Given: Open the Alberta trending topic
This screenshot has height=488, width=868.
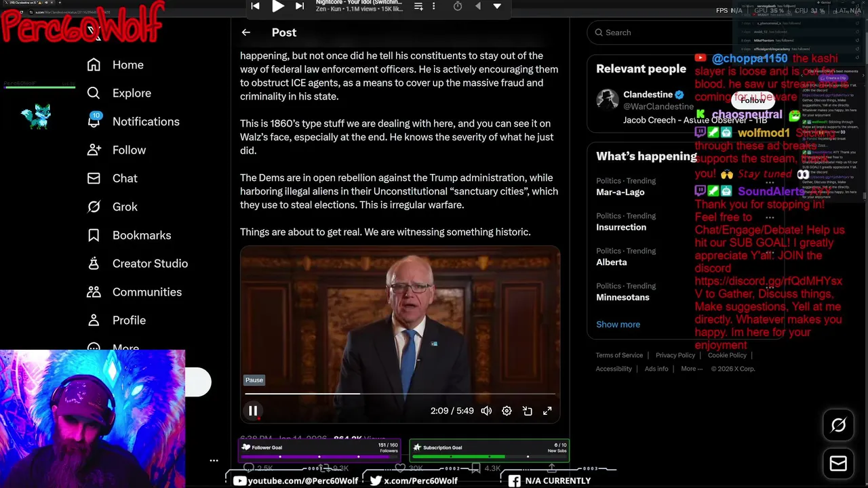Looking at the screenshot, I should tap(611, 262).
